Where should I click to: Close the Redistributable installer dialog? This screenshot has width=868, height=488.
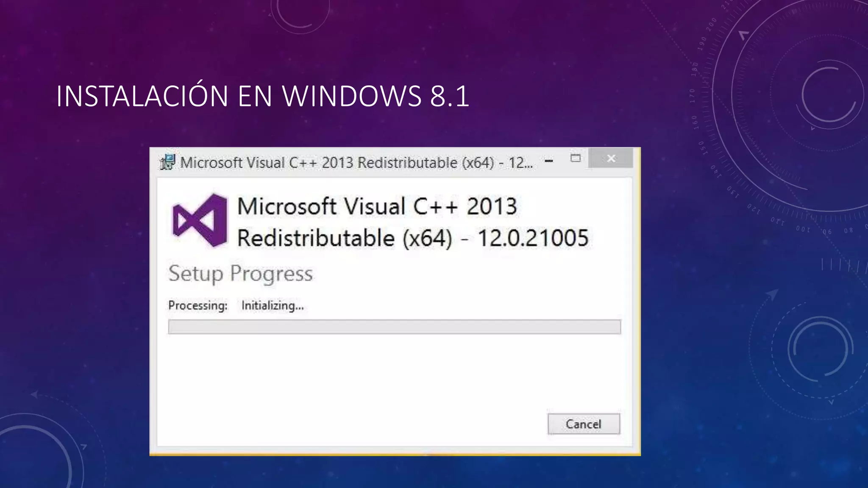point(611,158)
